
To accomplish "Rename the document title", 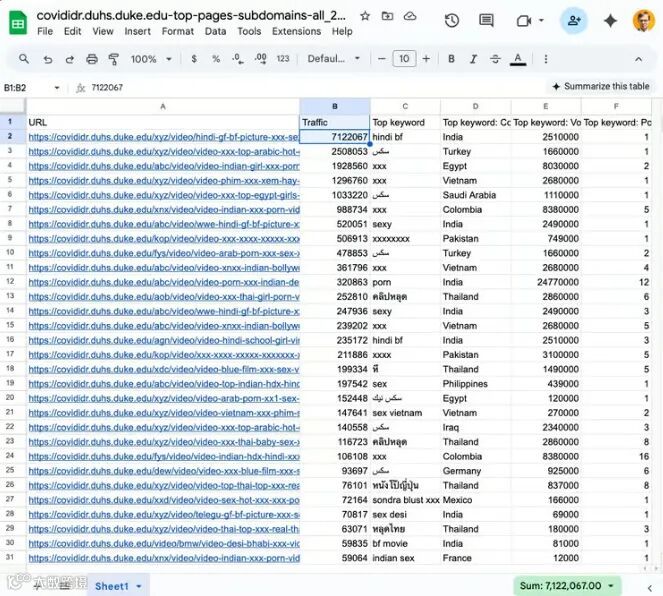I will point(191,16).
